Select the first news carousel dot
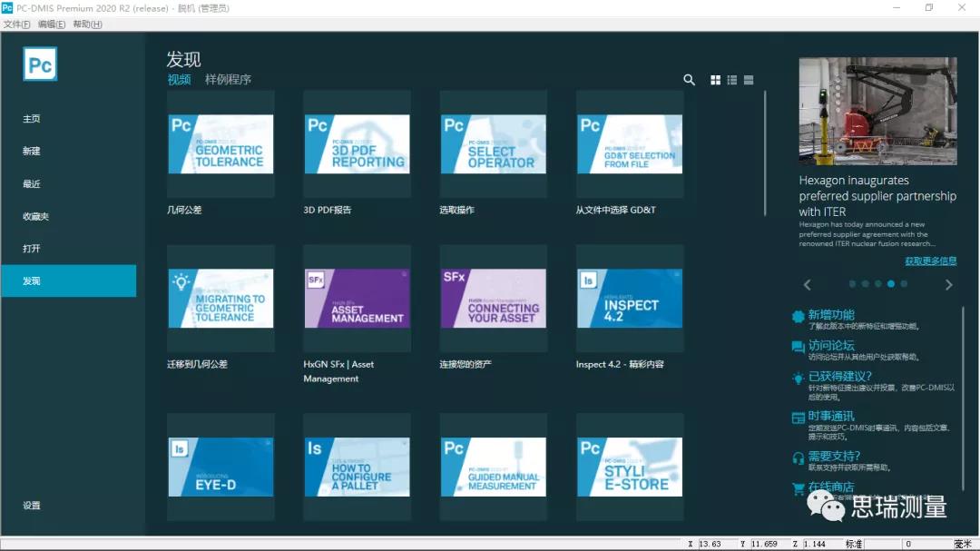The width and height of the screenshot is (980, 551). [852, 284]
